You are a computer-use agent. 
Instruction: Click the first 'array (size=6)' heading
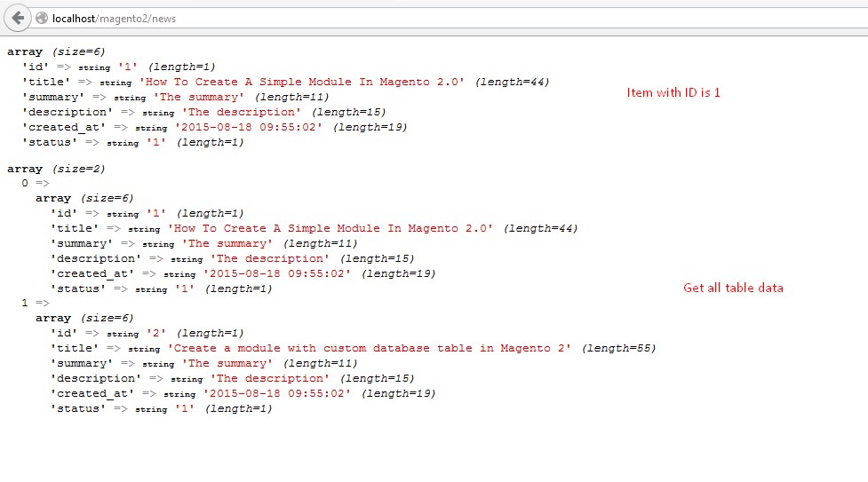[56, 51]
